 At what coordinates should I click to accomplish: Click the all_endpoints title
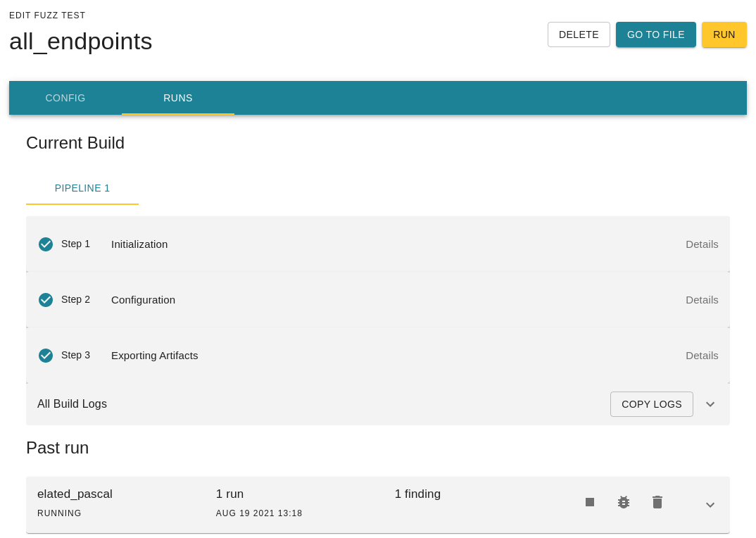80,42
